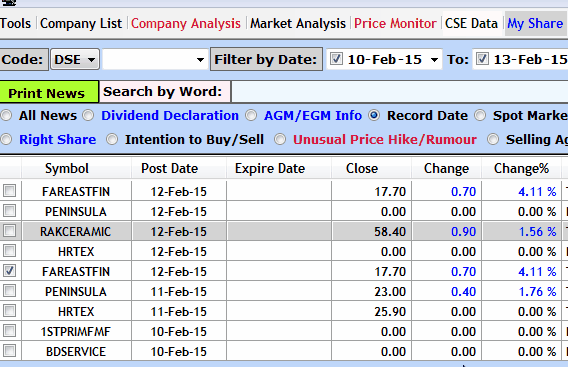The height and width of the screenshot is (367, 568).
Task: Click the Print News button
Action: point(49,92)
